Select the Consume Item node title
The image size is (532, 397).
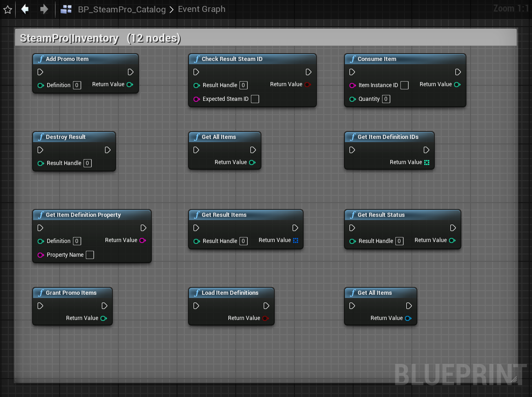(377, 59)
